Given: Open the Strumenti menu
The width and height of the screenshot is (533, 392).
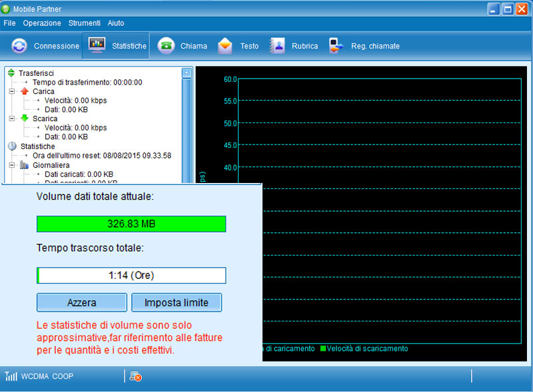Looking at the screenshot, I should pos(85,23).
